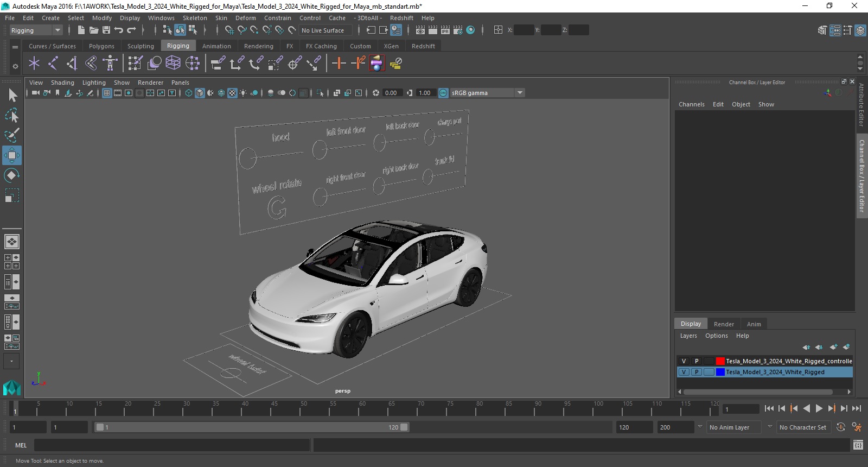Screen dimensions: 868x467
Task: Click the Create Joint shelf icon
Action: click(x=53, y=64)
